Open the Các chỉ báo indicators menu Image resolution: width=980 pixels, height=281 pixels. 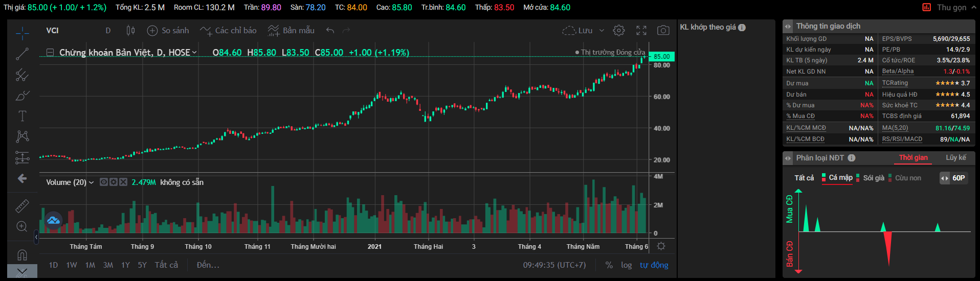pos(229,31)
